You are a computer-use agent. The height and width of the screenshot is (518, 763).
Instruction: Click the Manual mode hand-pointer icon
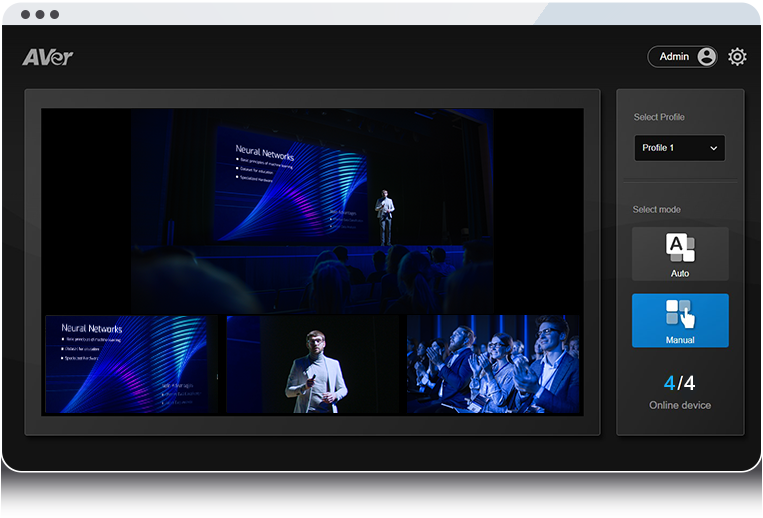pyautogui.click(x=680, y=313)
